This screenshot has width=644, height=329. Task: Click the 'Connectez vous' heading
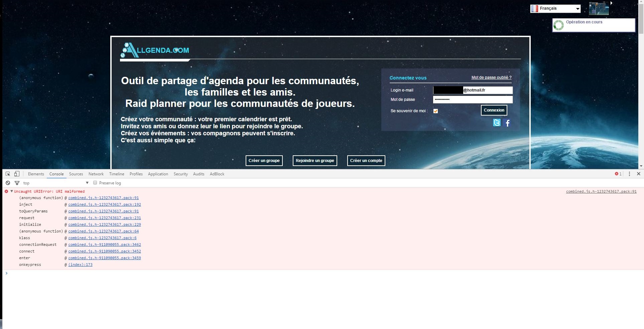(x=408, y=78)
